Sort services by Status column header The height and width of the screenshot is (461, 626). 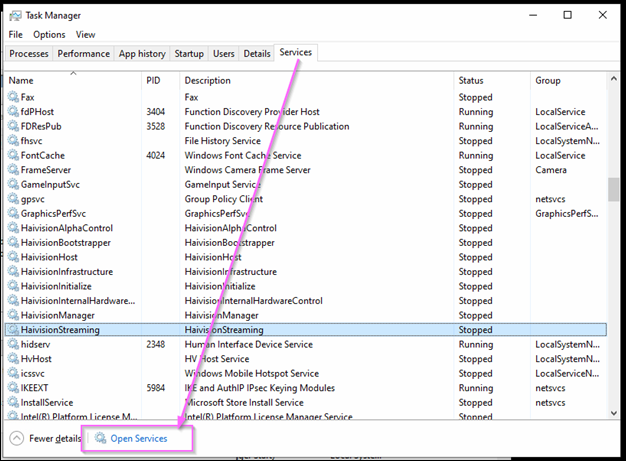coord(471,80)
